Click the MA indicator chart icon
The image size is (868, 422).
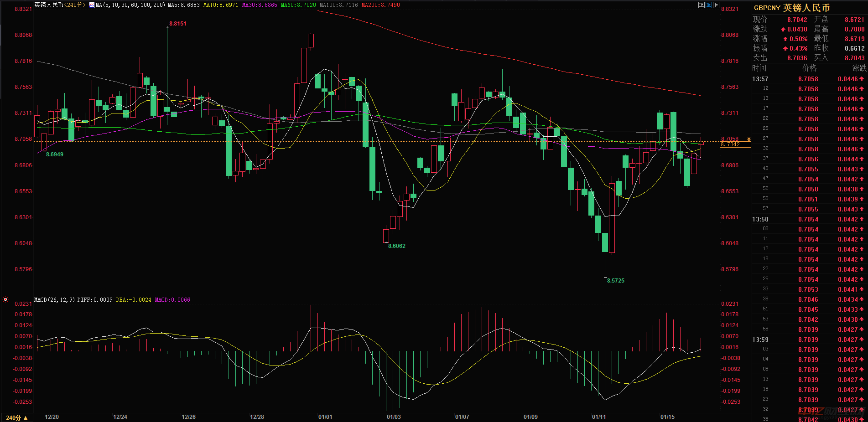pos(92,5)
